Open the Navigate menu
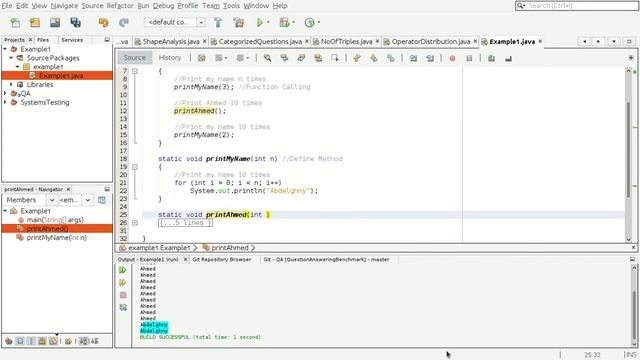The width and height of the screenshot is (640, 360). (64, 6)
